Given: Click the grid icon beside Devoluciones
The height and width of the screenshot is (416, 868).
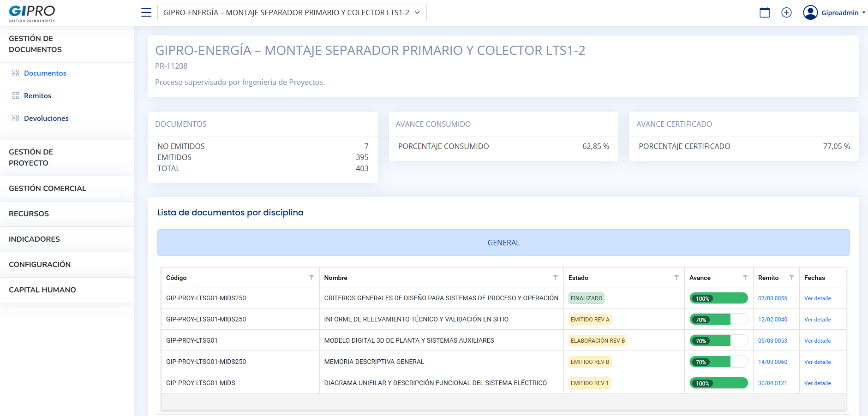Looking at the screenshot, I should click(x=16, y=118).
